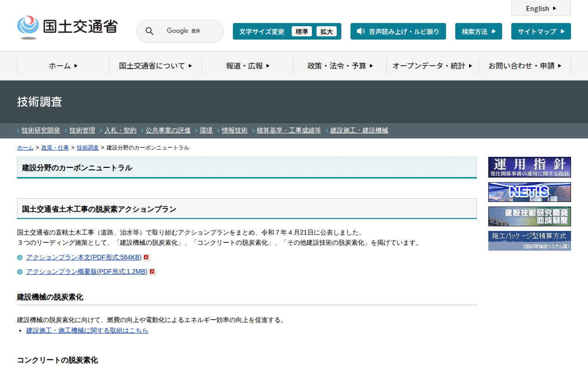The height and width of the screenshot is (368, 588).
Task: Click the 建設機械の脱炭素化 heading
Action: click(50, 297)
